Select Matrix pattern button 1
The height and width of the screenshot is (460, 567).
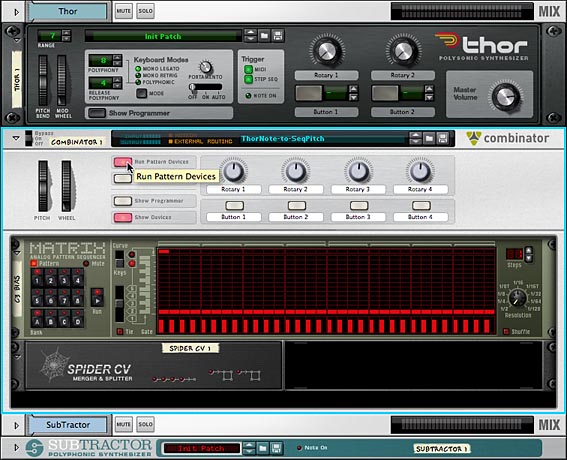(x=37, y=279)
